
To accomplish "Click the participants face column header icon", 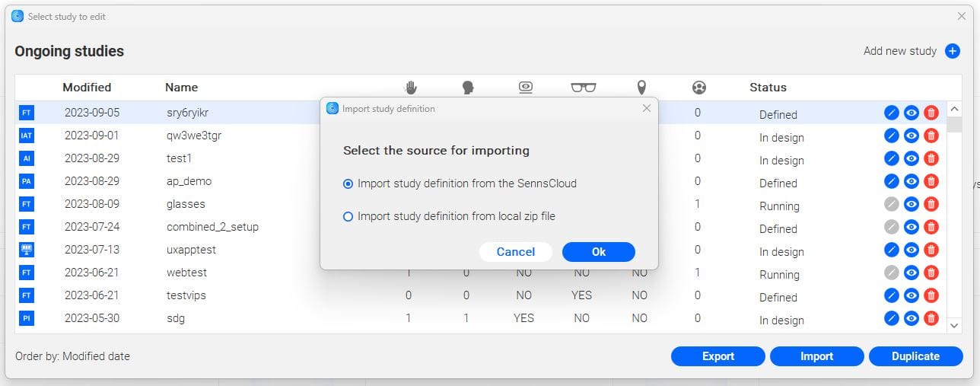I will pyautogui.click(x=699, y=88).
